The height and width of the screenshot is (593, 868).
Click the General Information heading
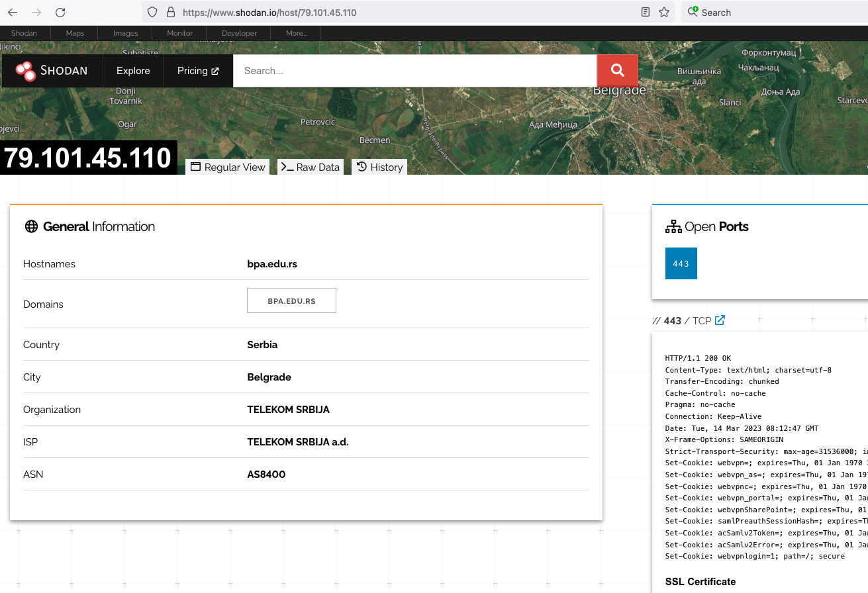tap(99, 226)
